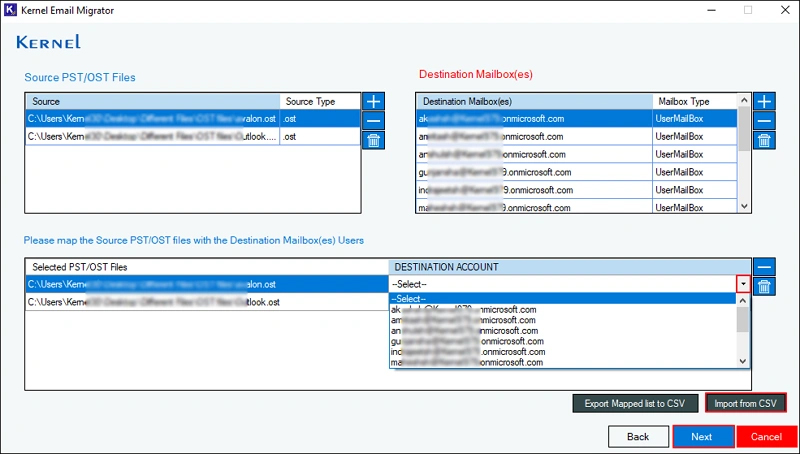Click the DESTINATION ACCOUNT column header
The height and width of the screenshot is (454, 800).
(569, 267)
